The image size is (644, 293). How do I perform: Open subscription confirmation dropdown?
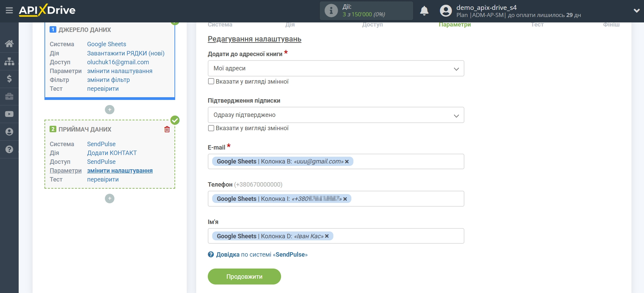[x=336, y=115]
